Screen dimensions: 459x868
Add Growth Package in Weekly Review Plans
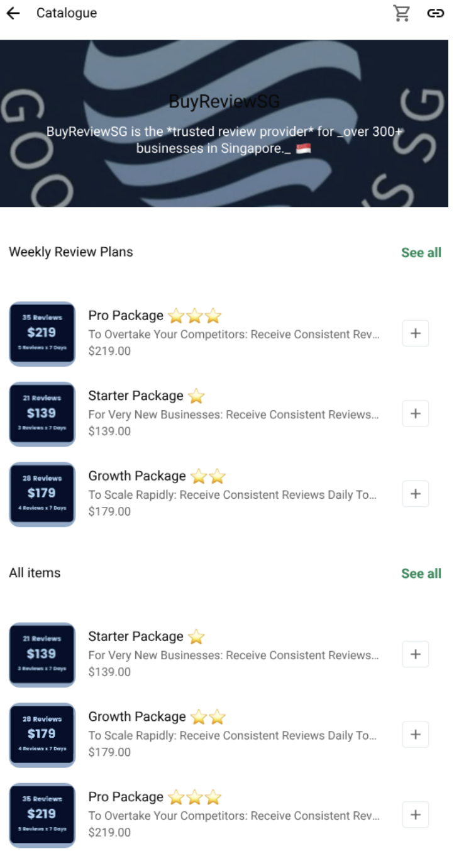pyautogui.click(x=416, y=494)
